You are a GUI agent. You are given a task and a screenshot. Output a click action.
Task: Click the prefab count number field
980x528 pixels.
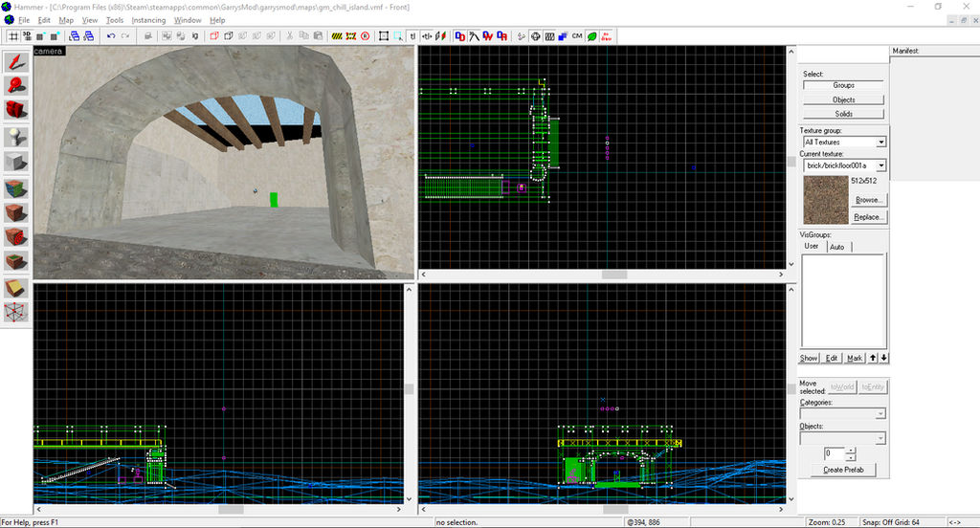click(x=835, y=453)
